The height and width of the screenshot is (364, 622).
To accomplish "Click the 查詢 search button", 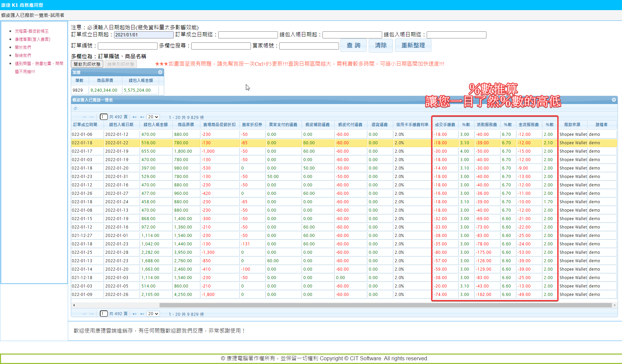I will tap(353, 45).
